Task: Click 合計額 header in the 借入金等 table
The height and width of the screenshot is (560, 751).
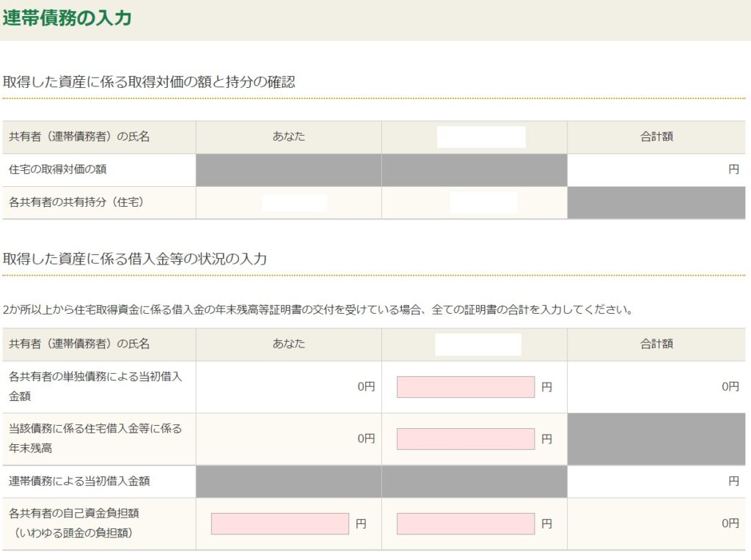Action: (x=656, y=344)
